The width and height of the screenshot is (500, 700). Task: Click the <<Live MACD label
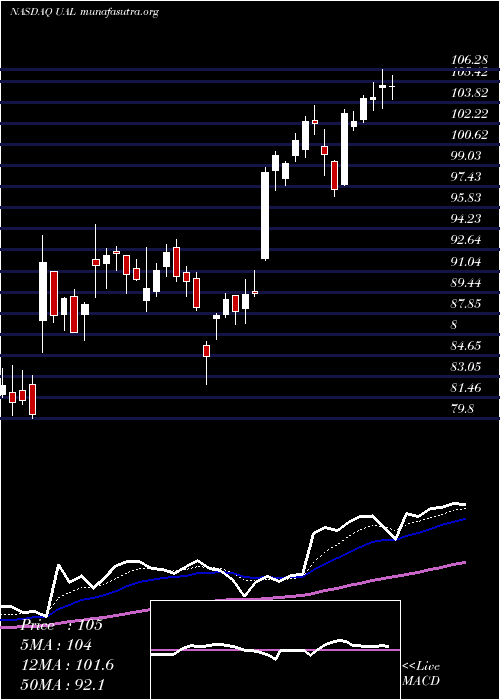click(421, 673)
